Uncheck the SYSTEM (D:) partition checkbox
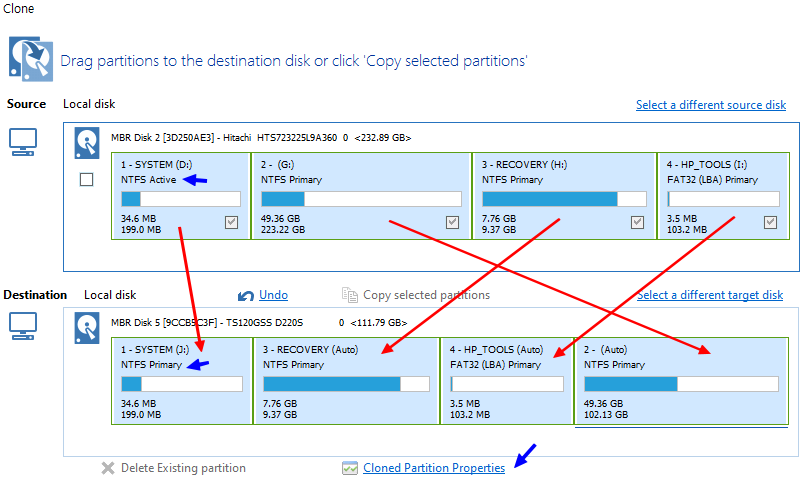 click(x=232, y=223)
